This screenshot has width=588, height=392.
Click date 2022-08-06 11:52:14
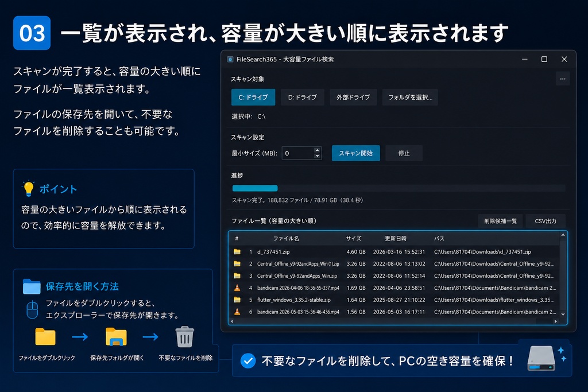coord(399,276)
